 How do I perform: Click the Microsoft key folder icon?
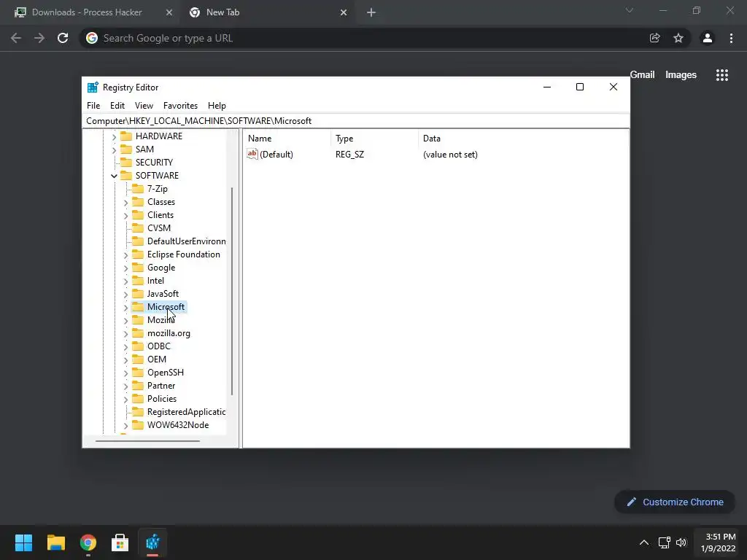coord(138,307)
